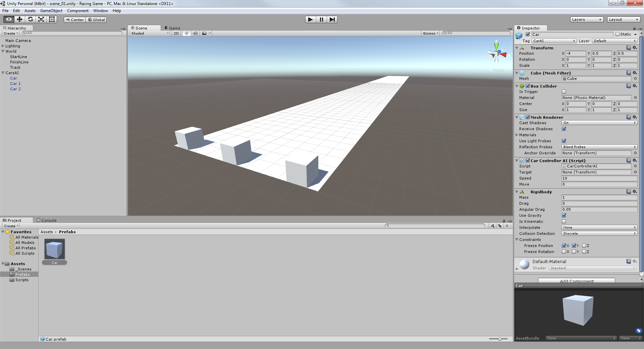644x349 pixels.
Task: Toggle 2D scene view button
Action: tap(176, 33)
